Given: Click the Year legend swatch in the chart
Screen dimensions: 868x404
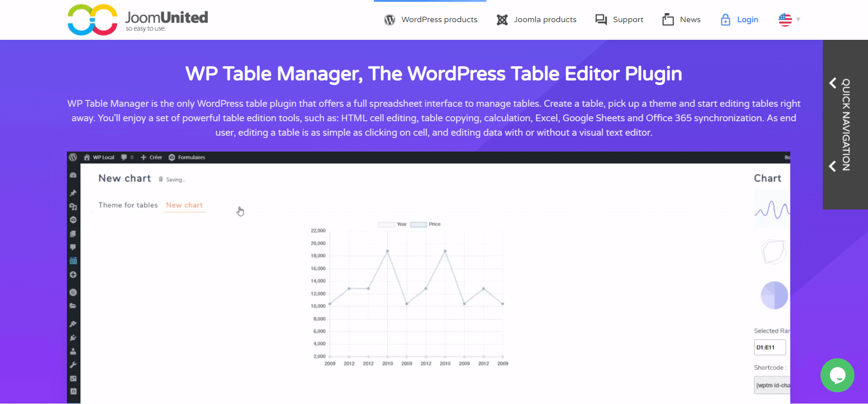Looking at the screenshot, I should click(x=387, y=224).
